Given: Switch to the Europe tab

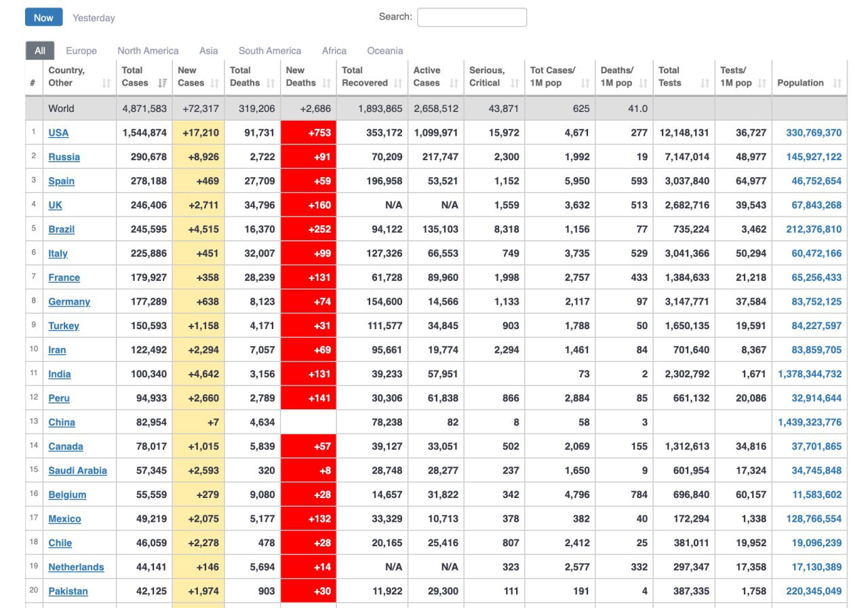Looking at the screenshot, I should click(x=81, y=50).
